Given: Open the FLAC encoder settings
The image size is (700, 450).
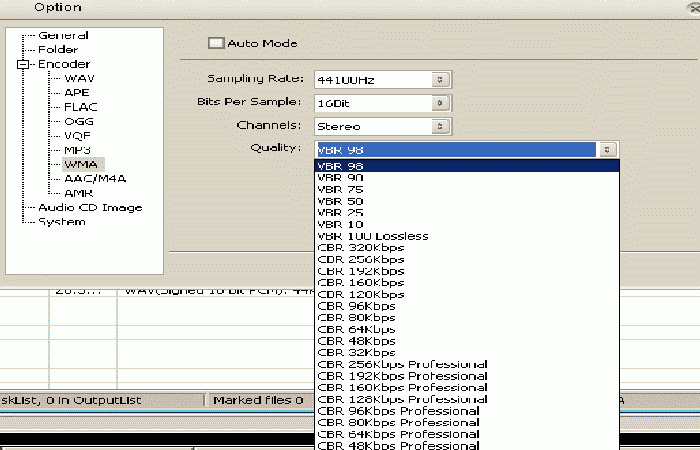Looking at the screenshot, I should coord(80,106).
